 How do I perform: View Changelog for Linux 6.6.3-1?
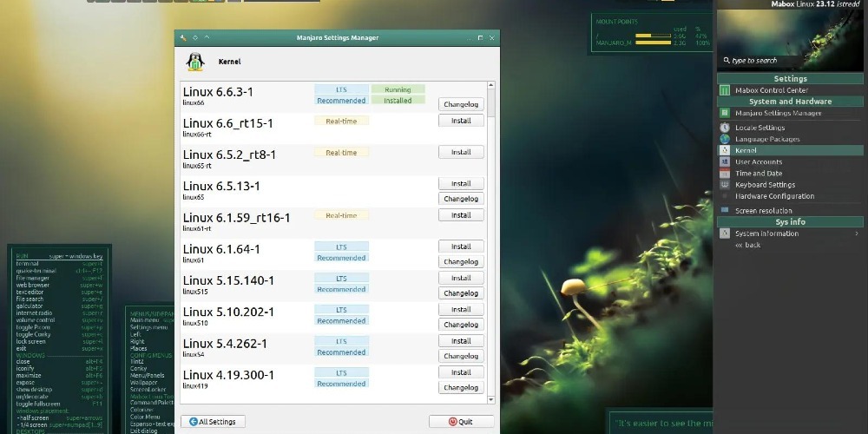tap(461, 104)
